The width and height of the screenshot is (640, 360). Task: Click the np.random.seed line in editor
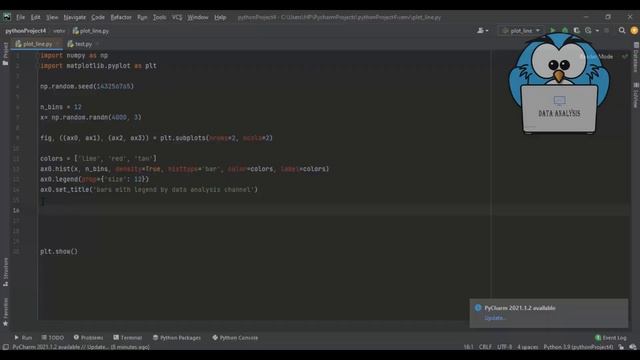(x=87, y=86)
